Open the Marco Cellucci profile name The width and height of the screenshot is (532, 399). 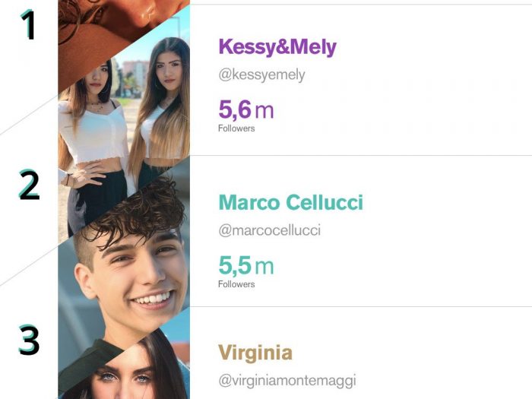tap(290, 202)
